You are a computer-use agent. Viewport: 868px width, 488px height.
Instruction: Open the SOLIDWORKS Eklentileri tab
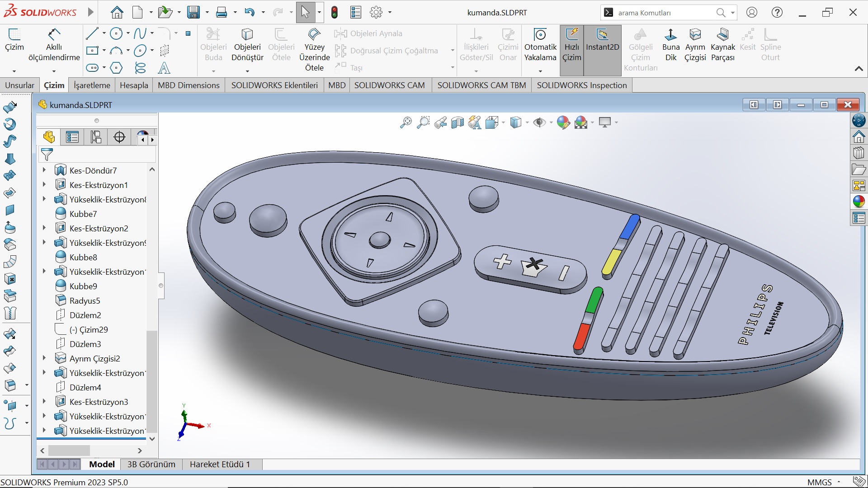[274, 85]
